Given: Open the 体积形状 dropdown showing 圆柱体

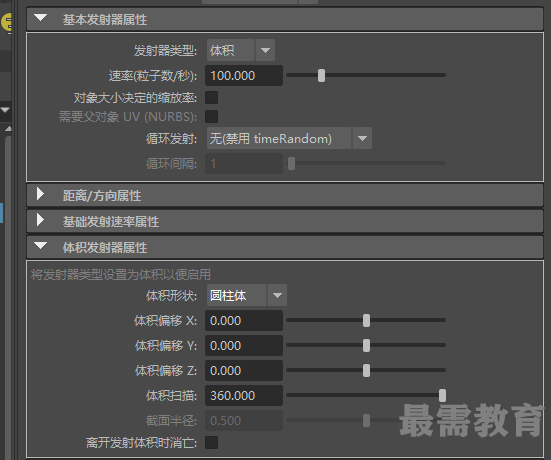Looking at the screenshot, I should 247,295.
